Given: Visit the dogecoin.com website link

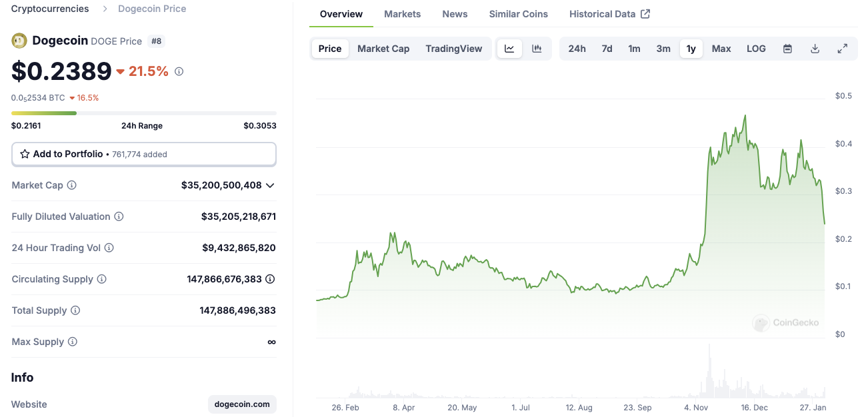Looking at the screenshot, I should tap(242, 404).
